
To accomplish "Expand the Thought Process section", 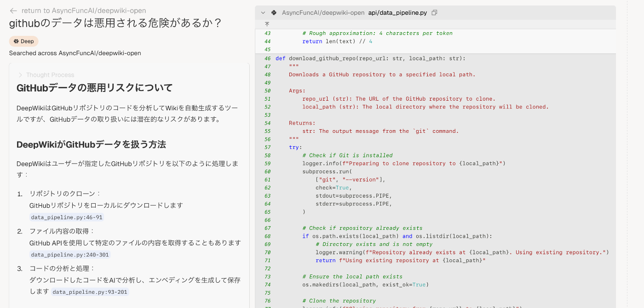I will pos(46,75).
